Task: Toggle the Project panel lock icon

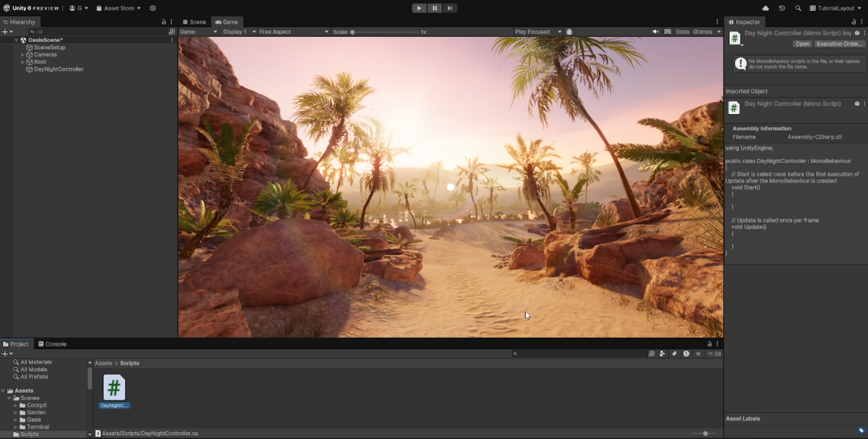Action: (709, 344)
